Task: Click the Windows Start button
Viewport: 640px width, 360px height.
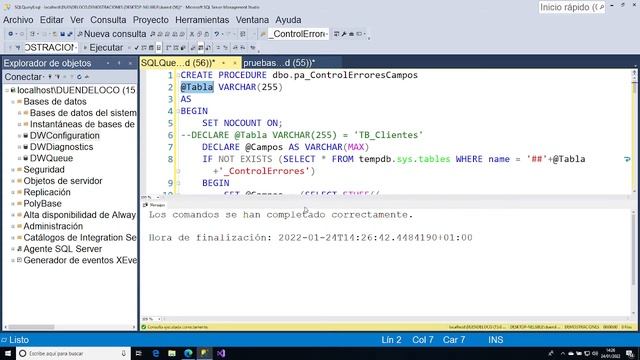Action: 7,353
